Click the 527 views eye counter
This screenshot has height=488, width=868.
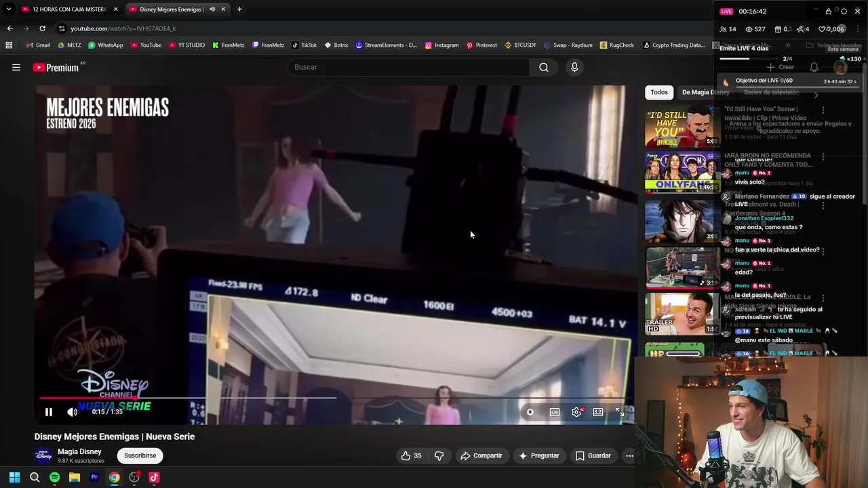755,29
